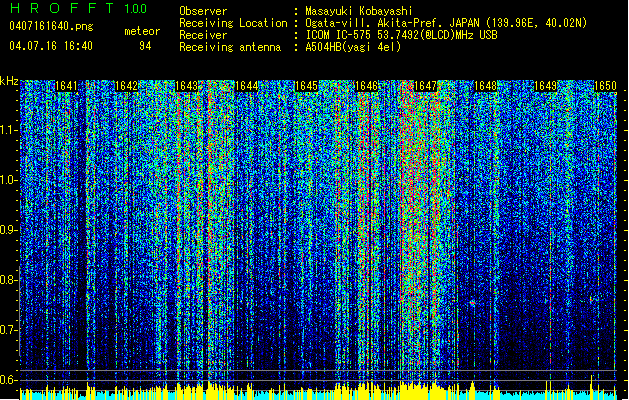The image size is (629, 400).
Task: Click the 1643 time marker
Action: pyautogui.click(x=187, y=86)
